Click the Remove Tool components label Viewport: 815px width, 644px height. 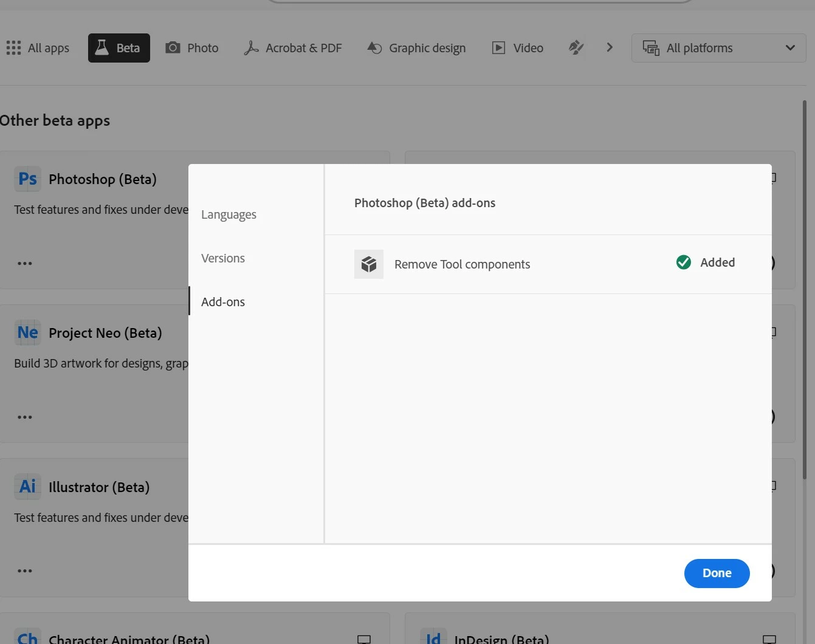coord(463,264)
